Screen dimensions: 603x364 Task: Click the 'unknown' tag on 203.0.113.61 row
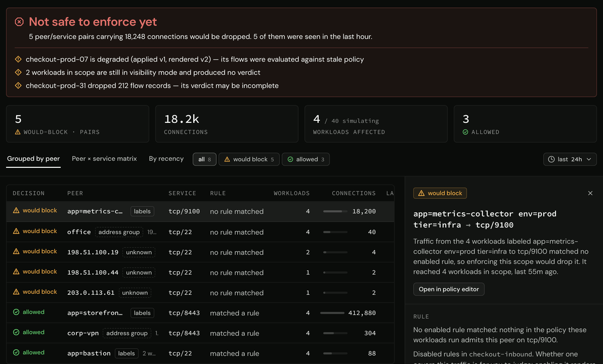pos(135,293)
